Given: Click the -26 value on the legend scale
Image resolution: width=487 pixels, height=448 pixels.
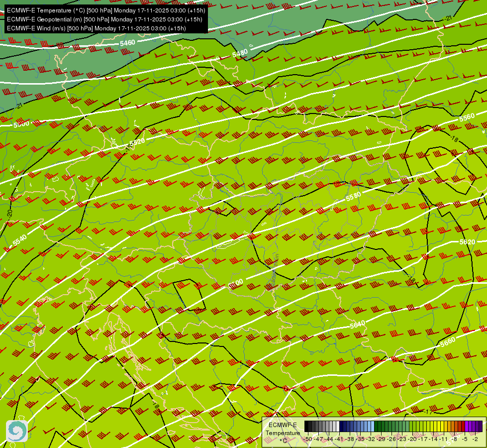Looking at the screenshot, I should coord(391,439).
